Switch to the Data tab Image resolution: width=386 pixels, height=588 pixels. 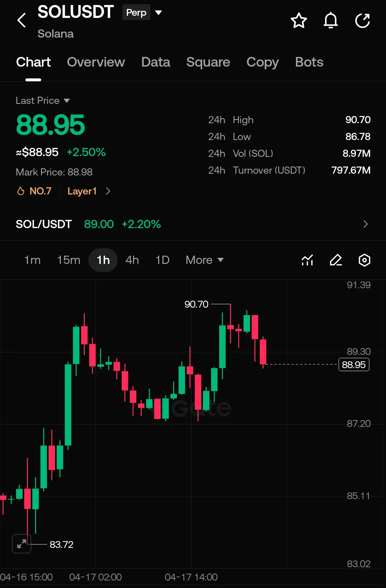coord(156,62)
